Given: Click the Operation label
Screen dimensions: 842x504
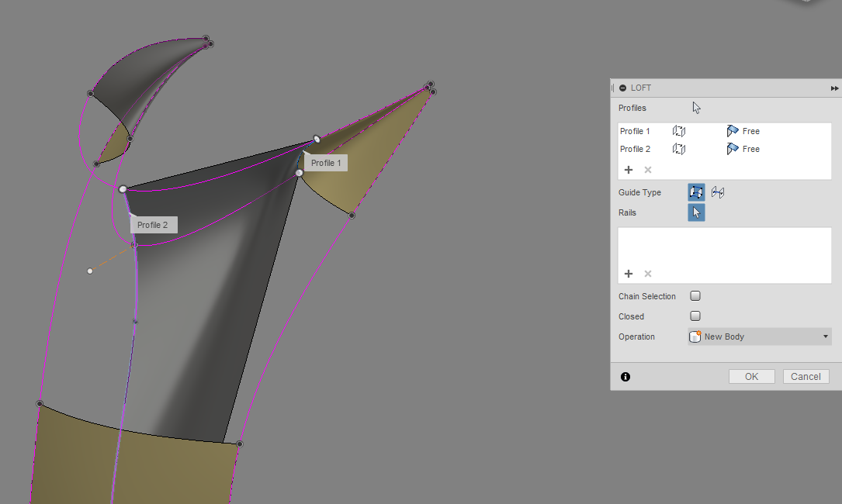Looking at the screenshot, I should tap(636, 337).
